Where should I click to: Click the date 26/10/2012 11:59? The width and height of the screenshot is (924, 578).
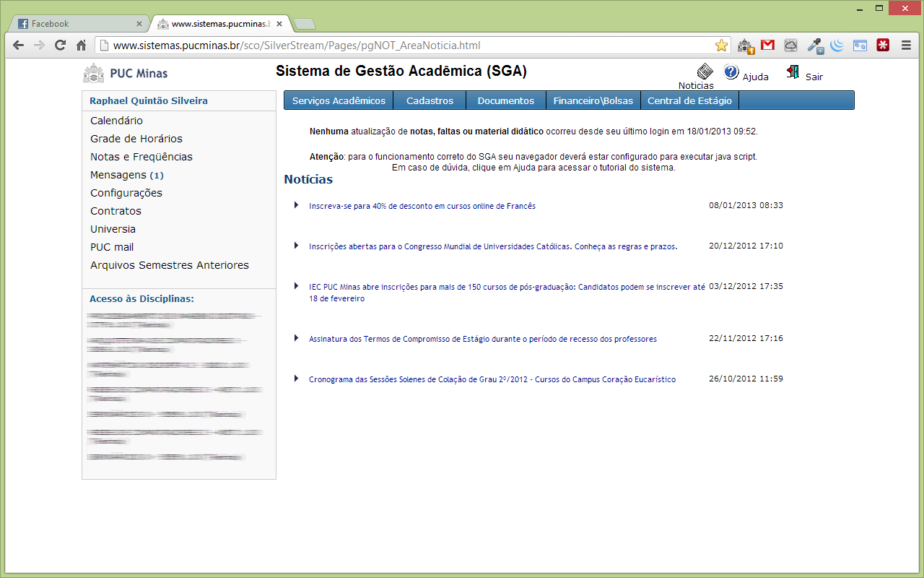click(746, 379)
